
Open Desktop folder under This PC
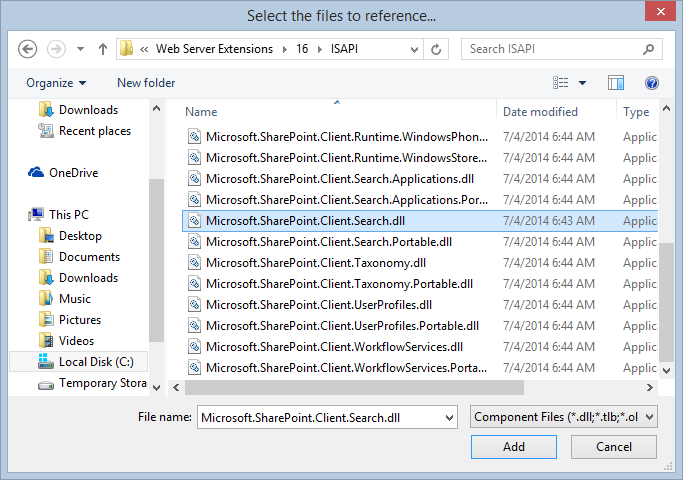coord(70,236)
